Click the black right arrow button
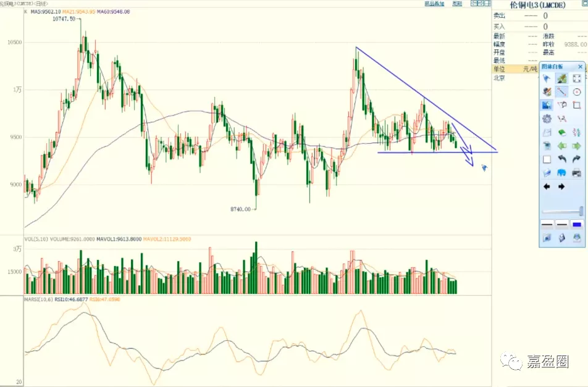Viewport: 588px width, 387px height. point(561,186)
